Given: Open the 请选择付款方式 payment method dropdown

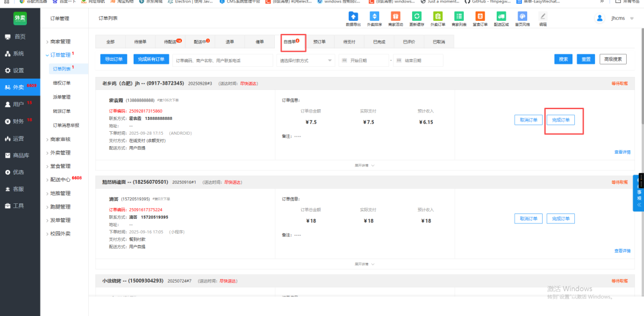Looking at the screenshot, I should [x=306, y=60].
